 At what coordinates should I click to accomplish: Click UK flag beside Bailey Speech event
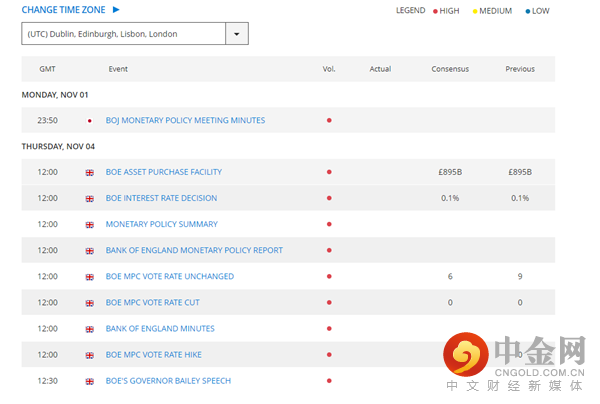[x=89, y=381]
